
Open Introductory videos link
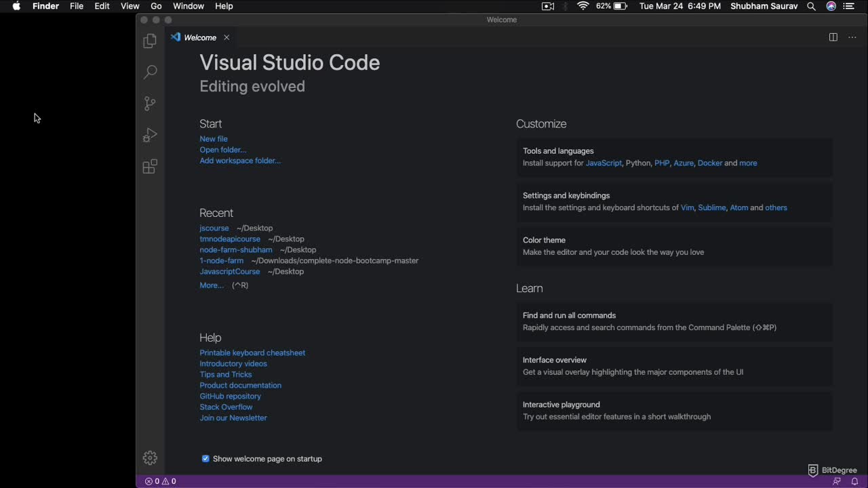click(233, 364)
